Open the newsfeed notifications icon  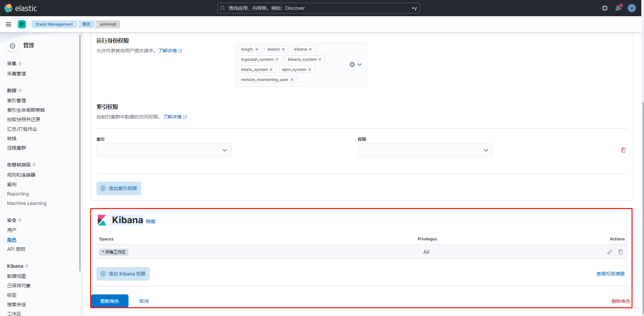[618, 8]
